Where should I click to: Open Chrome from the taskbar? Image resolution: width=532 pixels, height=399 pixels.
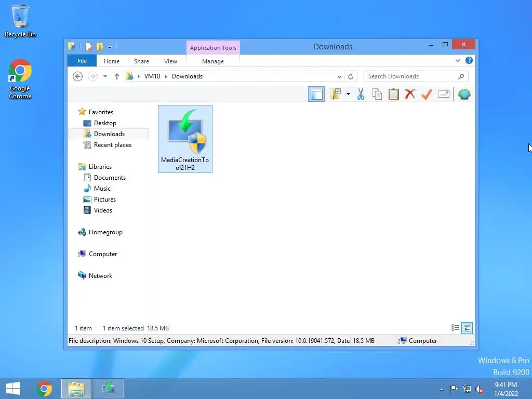[x=44, y=389]
